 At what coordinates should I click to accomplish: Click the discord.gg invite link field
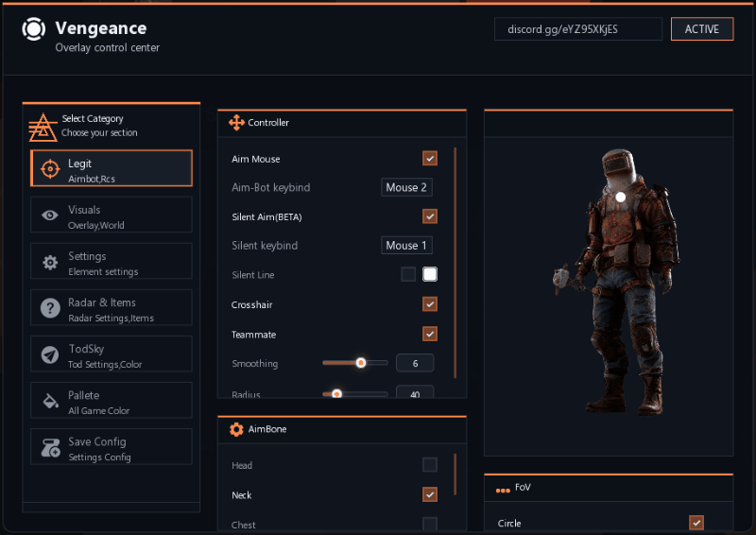[577, 29]
